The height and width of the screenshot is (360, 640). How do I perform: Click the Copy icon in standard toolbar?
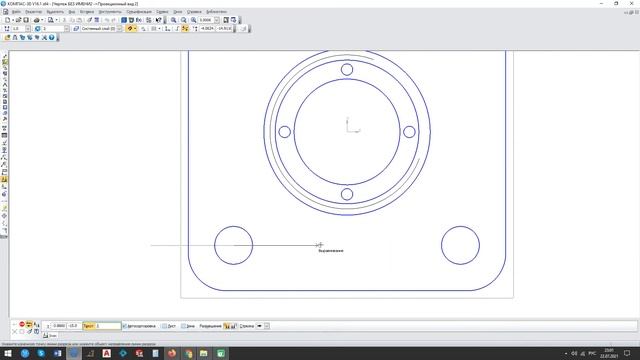[73, 20]
